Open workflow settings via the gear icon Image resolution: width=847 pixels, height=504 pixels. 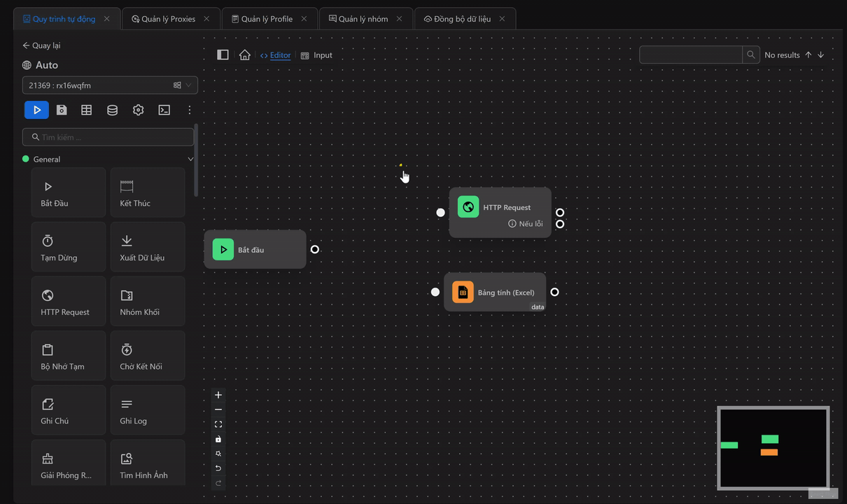[x=138, y=110]
